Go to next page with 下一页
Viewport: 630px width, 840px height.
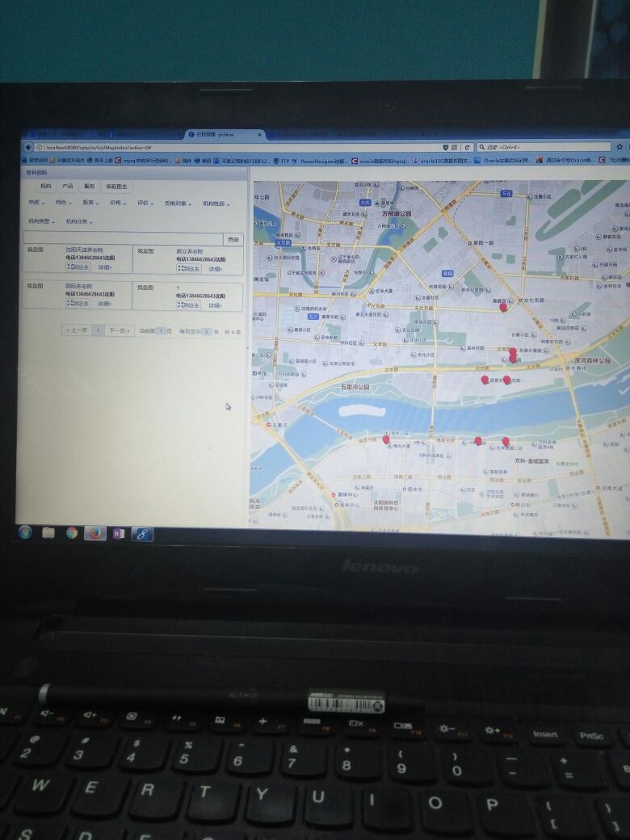tap(120, 330)
